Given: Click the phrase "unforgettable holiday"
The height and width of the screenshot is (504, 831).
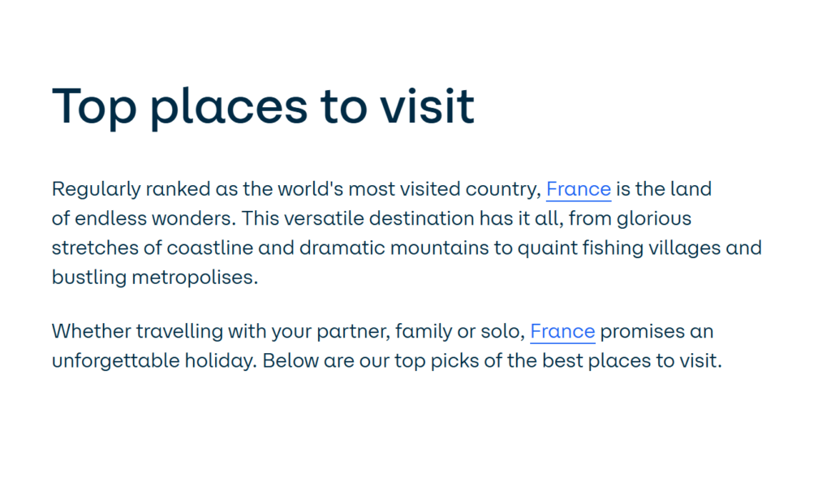Looking at the screenshot, I should pyautogui.click(x=154, y=360).
